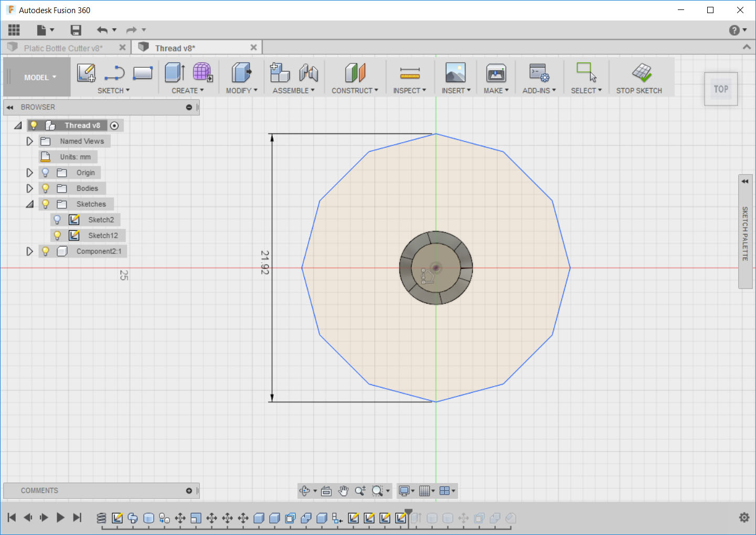The width and height of the screenshot is (756, 535).
Task: Click the Fit view icon
Action: [326, 490]
